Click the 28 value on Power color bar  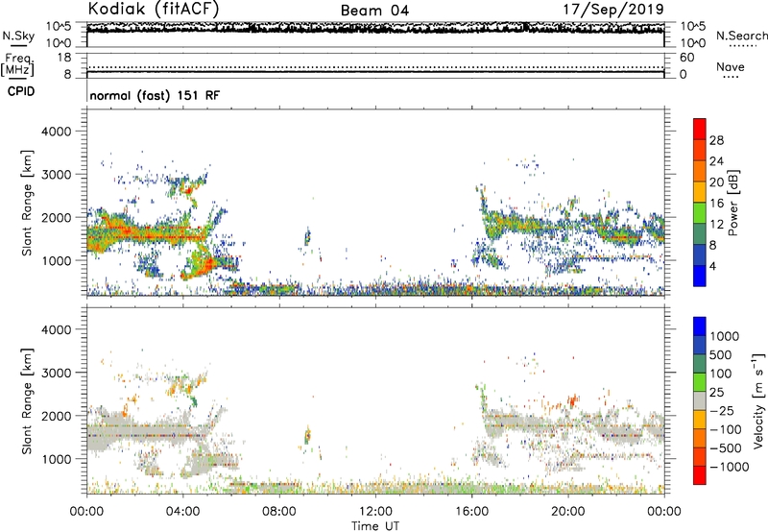point(716,140)
